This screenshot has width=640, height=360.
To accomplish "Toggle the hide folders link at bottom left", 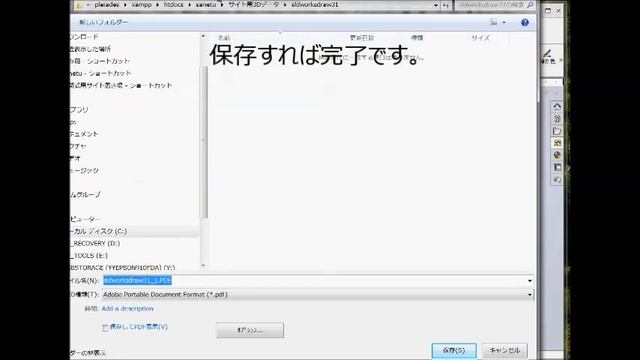I will (88, 353).
